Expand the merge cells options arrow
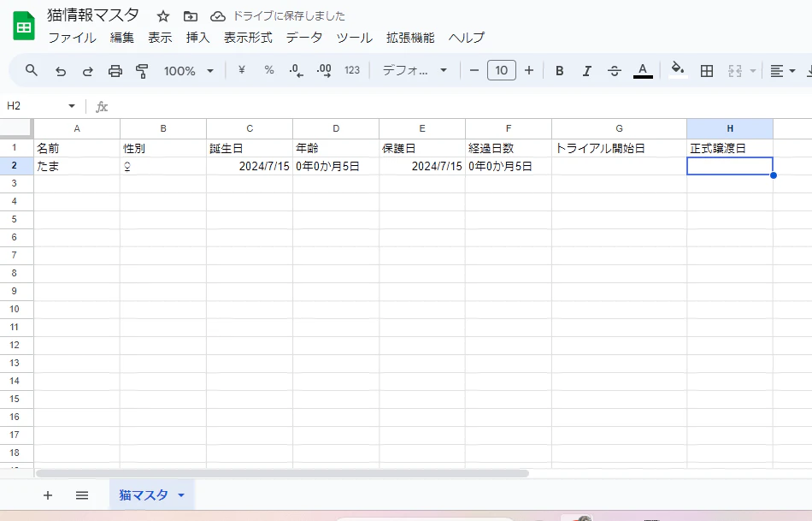812x521 pixels. coord(753,71)
